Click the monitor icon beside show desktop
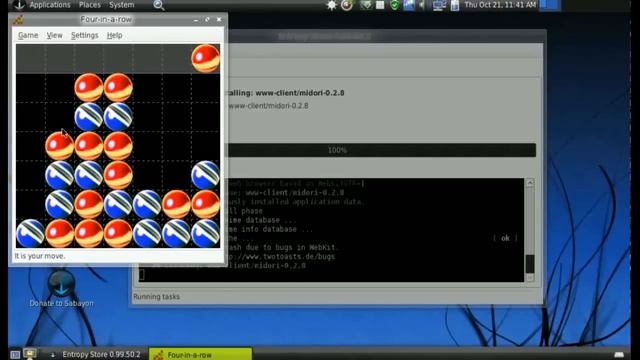640x360 pixels. coord(30,353)
